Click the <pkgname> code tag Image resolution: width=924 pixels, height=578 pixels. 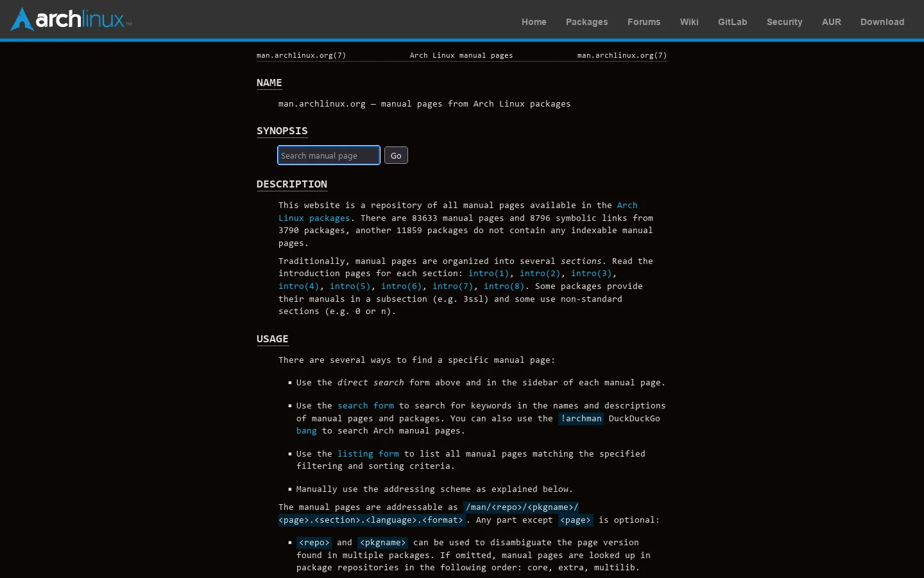pos(383,543)
